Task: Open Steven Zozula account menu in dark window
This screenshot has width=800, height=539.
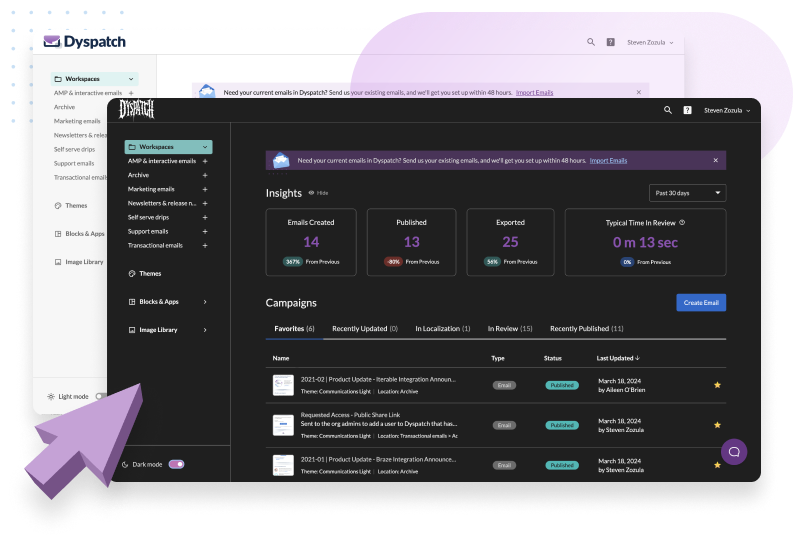Action: (x=727, y=110)
